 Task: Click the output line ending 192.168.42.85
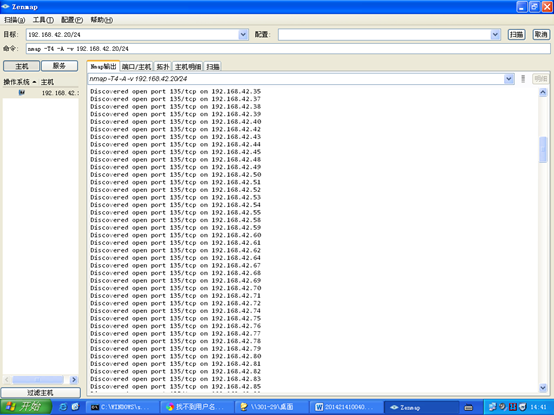pyautogui.click(x=176, y=386)
